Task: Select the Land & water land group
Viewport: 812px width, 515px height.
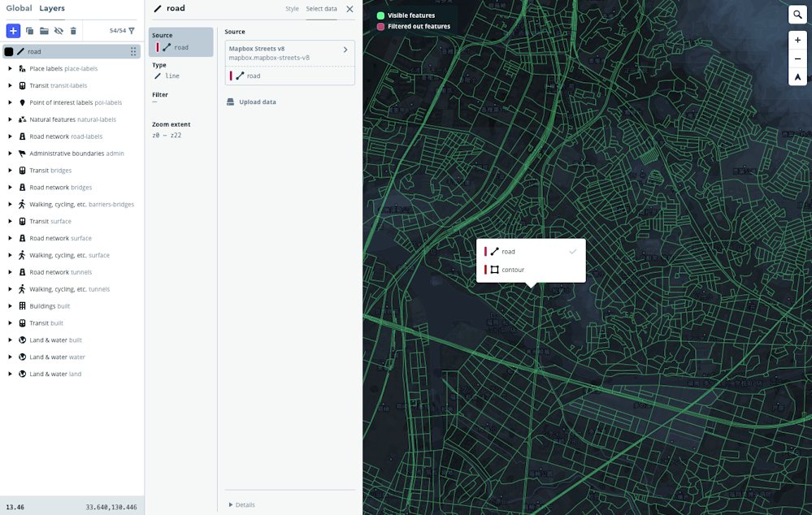Action: tap(72, 374)
